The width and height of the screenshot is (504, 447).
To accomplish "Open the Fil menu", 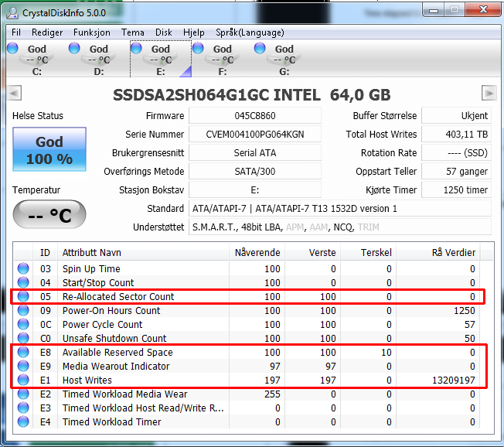I will 15,32.
